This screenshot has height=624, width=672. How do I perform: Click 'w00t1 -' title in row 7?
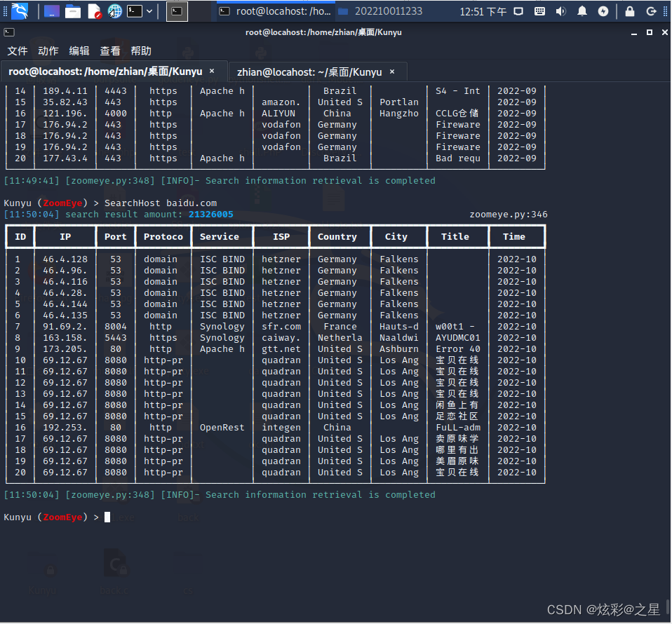(455, 326)
